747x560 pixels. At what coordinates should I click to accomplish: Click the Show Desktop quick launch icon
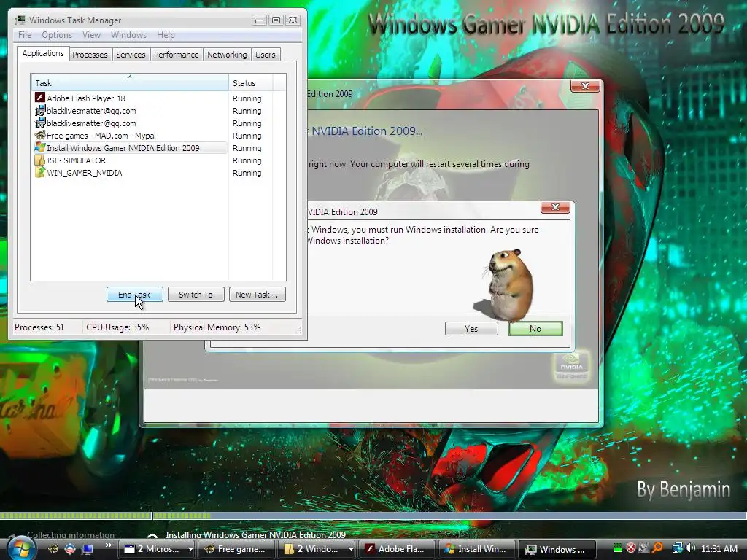[x=88, y=549]
